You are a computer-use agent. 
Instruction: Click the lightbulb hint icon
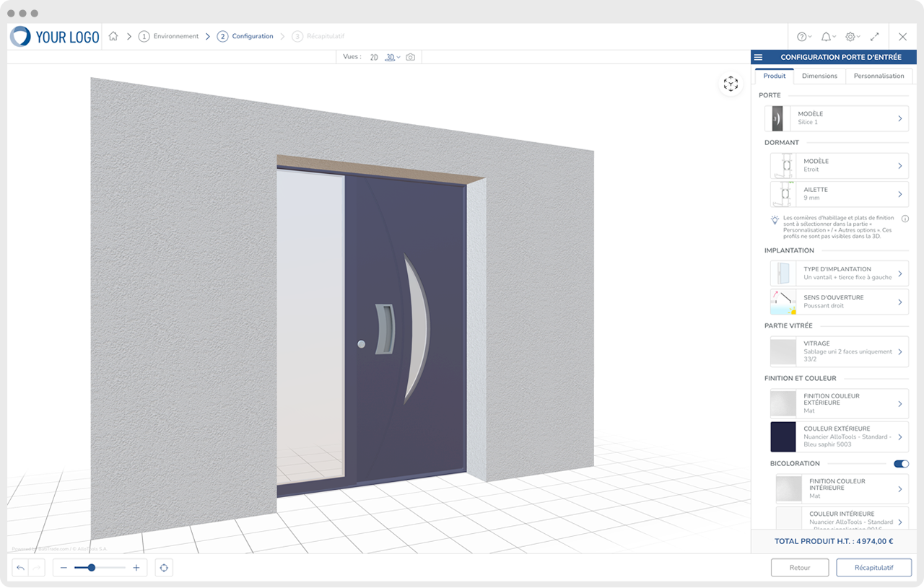[x=775, y=219]
